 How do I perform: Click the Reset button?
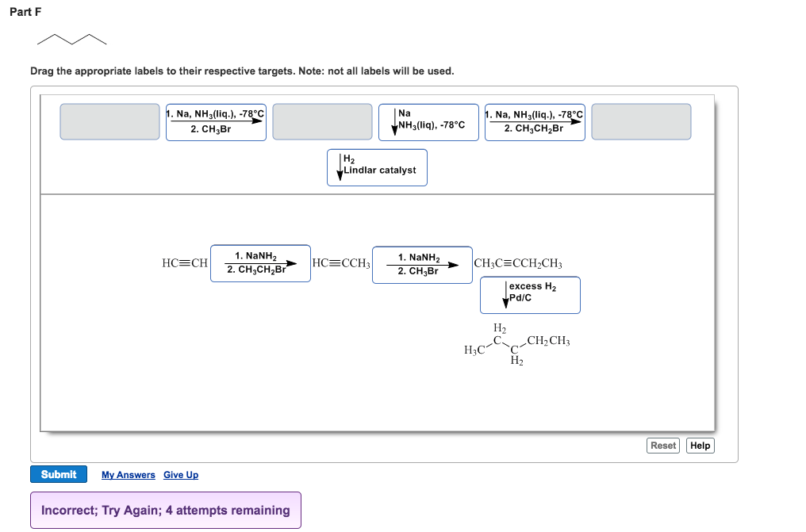(x=662, y=446)
